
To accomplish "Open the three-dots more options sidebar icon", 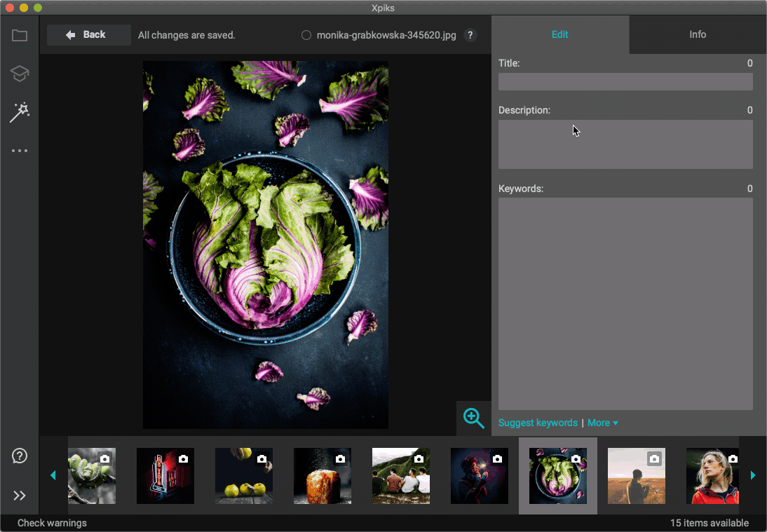I will pyautogui.click(x=20, y=151).
